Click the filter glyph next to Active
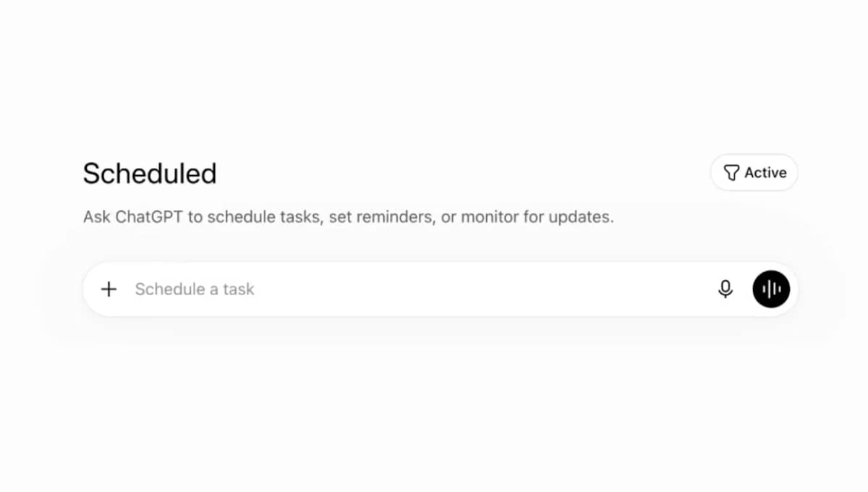The height and width of the screenshot is (492, 868). point(731,173)
